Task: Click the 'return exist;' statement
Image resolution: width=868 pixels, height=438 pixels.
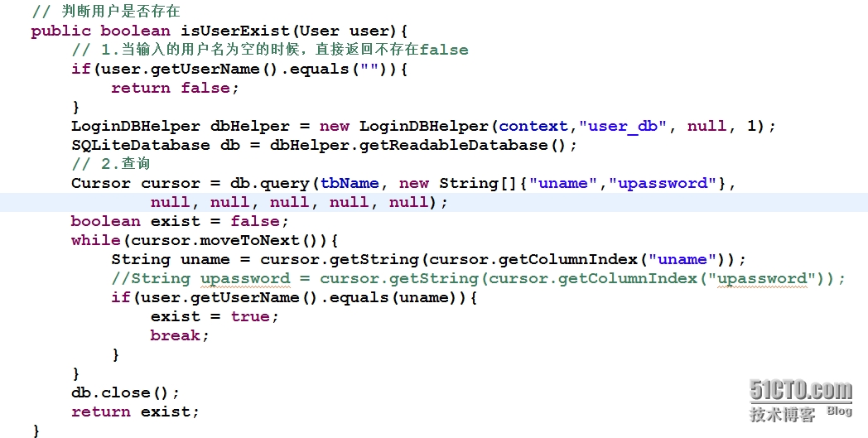Action: tap(135, 412)
